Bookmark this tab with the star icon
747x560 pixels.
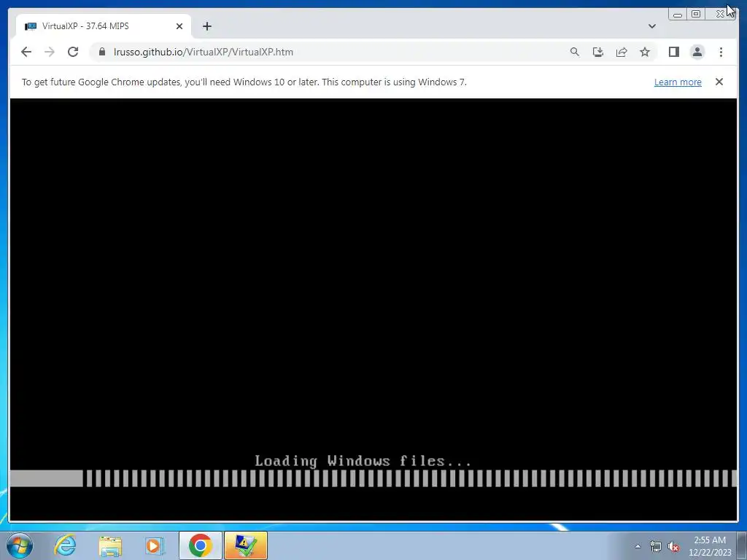coord(645,52)
